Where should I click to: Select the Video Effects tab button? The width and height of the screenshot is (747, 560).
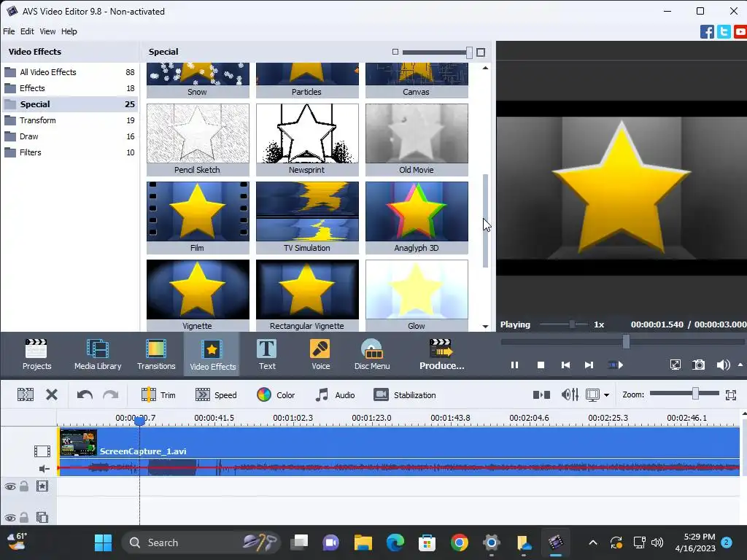pyautogui.click(x=212, y=354)
